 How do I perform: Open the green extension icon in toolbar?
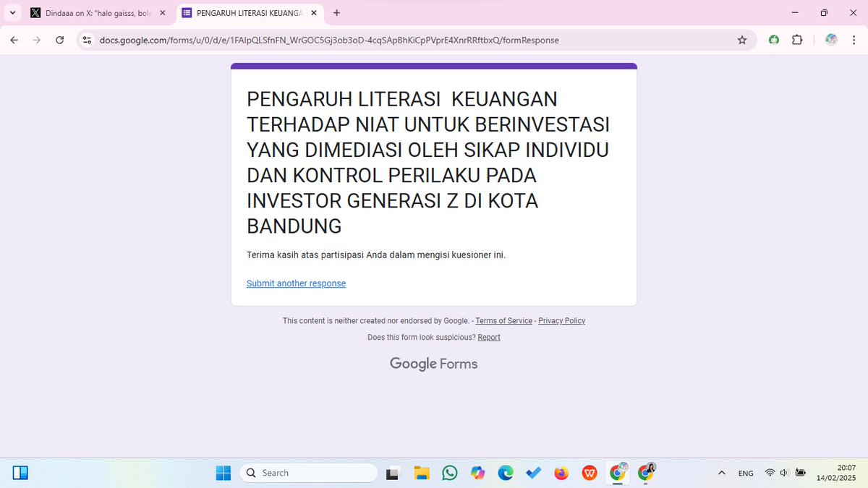(x=774, y=40)
